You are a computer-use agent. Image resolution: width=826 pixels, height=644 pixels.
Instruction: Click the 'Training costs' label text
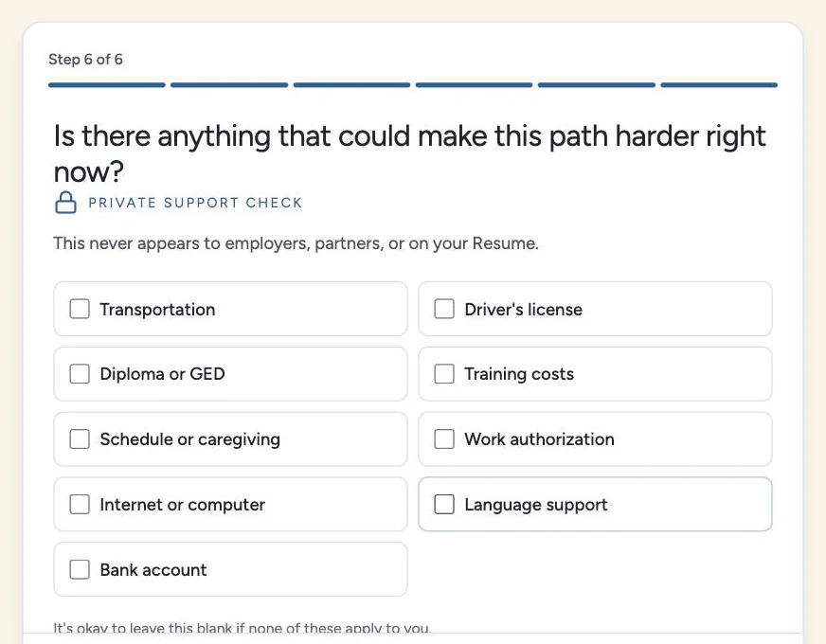(x=519, y=374)
